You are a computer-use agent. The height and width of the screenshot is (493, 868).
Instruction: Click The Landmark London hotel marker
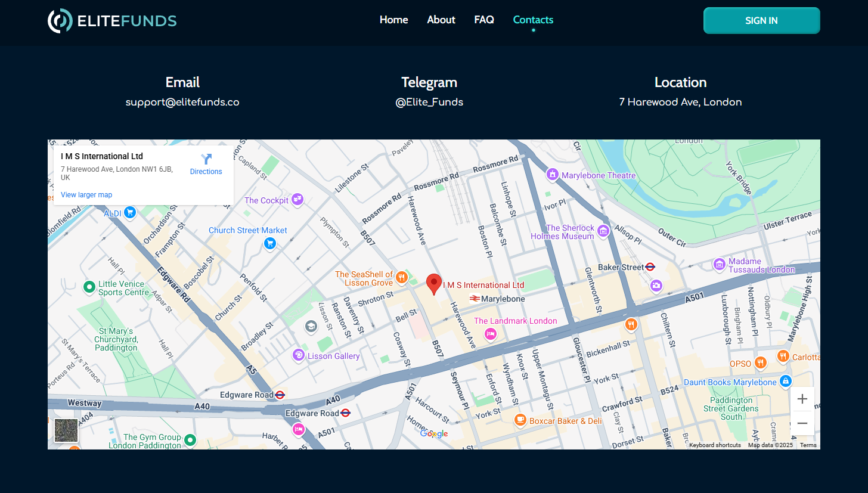click(491, 334)
